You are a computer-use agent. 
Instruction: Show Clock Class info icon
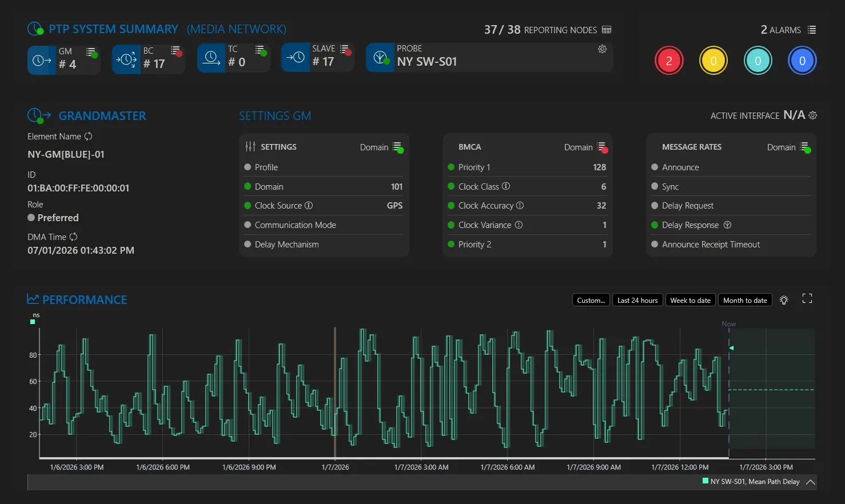point(506,186)
